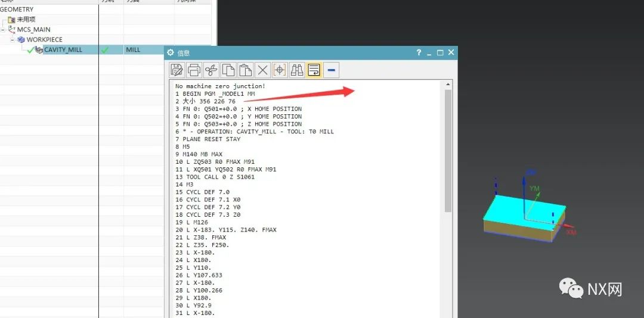This screenshot has height=318, width=644.
Task: Click the blue ZM axis arrow
Action: (x=524, y=197)
